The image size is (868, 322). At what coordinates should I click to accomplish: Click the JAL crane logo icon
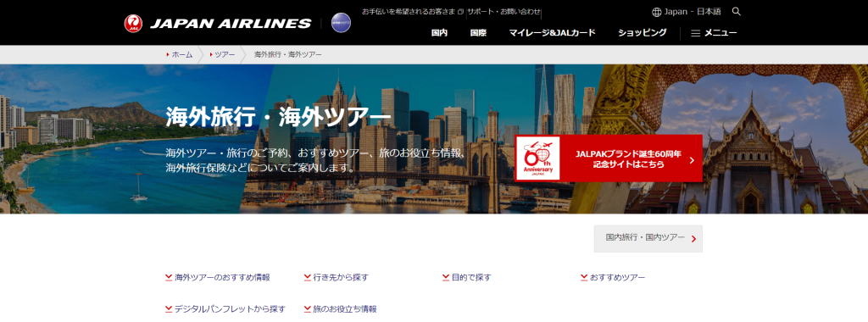(133, 23)
